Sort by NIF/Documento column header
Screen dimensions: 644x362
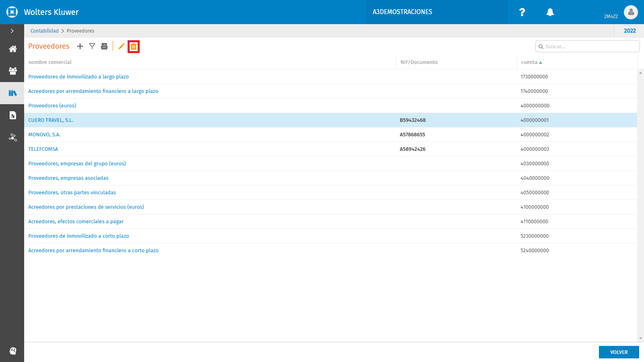419,62
